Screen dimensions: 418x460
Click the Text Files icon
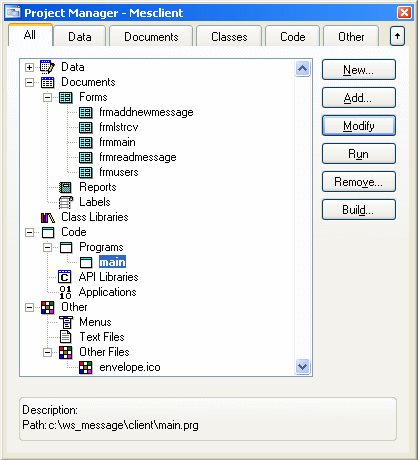point(65,337)
